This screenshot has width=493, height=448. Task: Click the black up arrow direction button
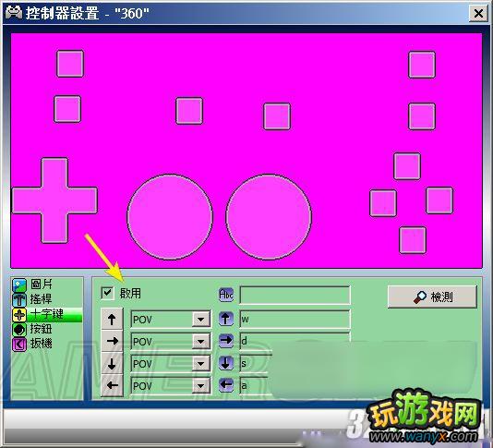click(112, 320)
